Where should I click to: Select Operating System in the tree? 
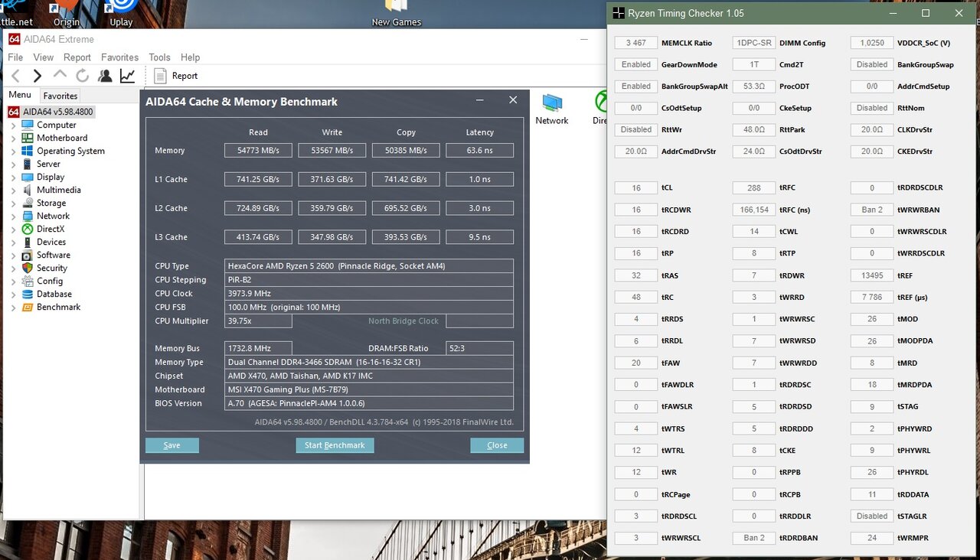pyautogui.click(x=70, y=151)
